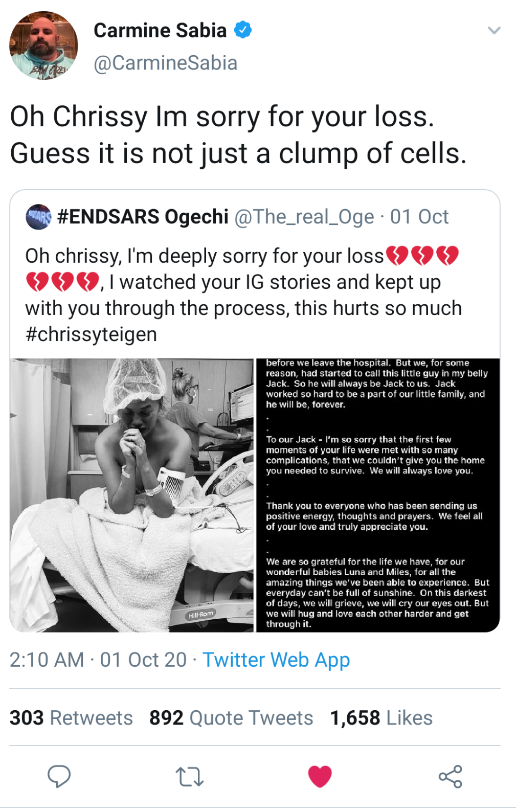
Task: Unlike the tweet via red heart
Action: (320, 776)
